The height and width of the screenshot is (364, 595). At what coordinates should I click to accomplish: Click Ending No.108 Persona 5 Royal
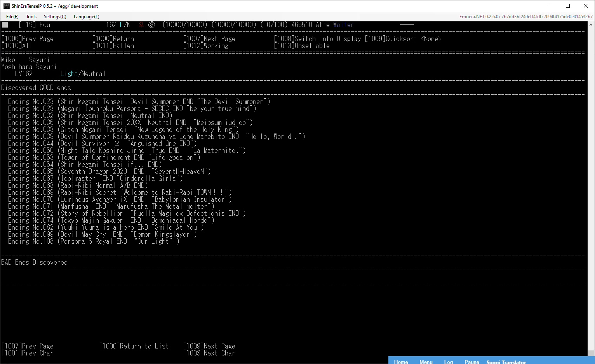(x=94, y=241)
